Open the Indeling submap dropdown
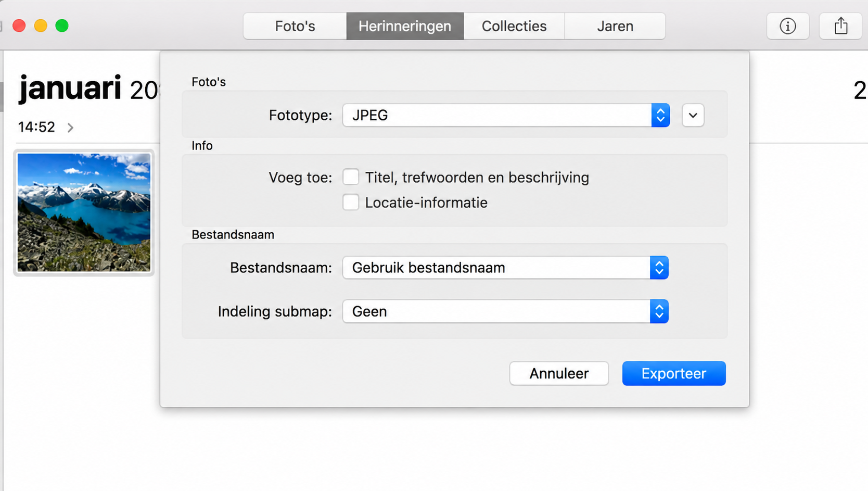Viewport: 868px width, 491px height. [x=505, y=311]
